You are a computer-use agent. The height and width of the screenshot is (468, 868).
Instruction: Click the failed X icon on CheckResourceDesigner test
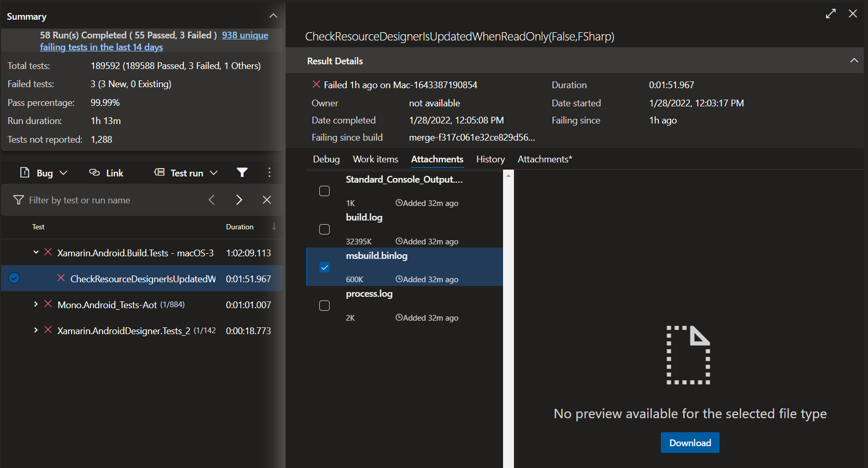coord(61,278)
